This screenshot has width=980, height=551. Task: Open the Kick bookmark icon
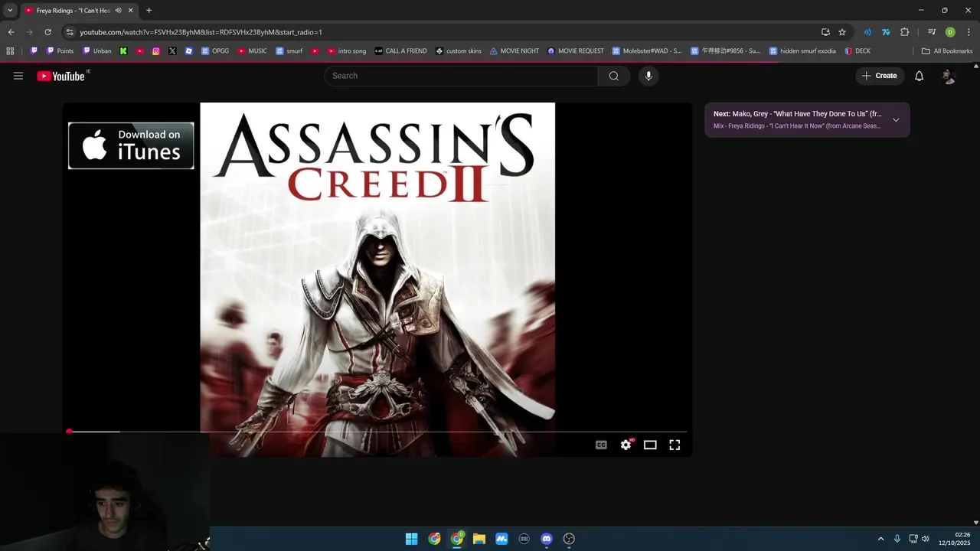123,51
